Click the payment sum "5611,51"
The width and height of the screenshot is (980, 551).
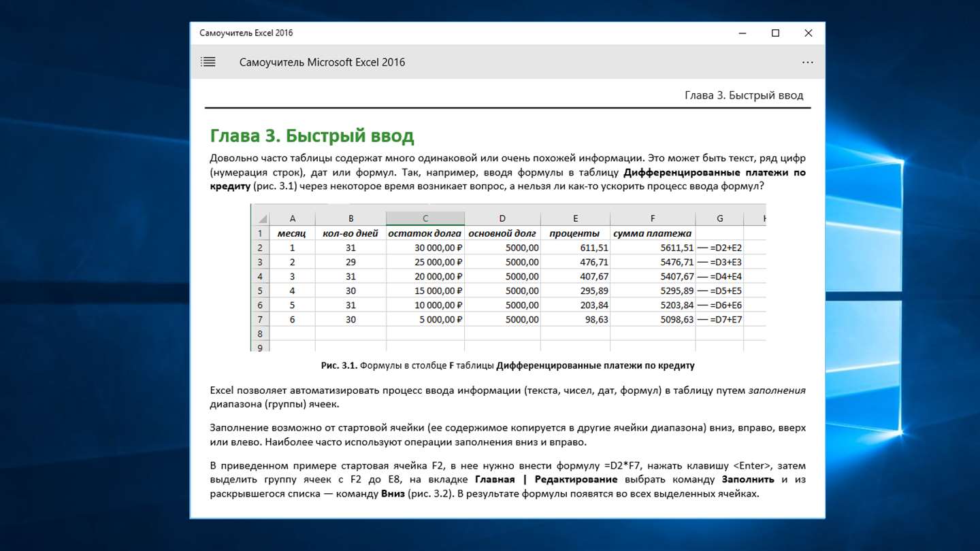click(x=677, y=248)
